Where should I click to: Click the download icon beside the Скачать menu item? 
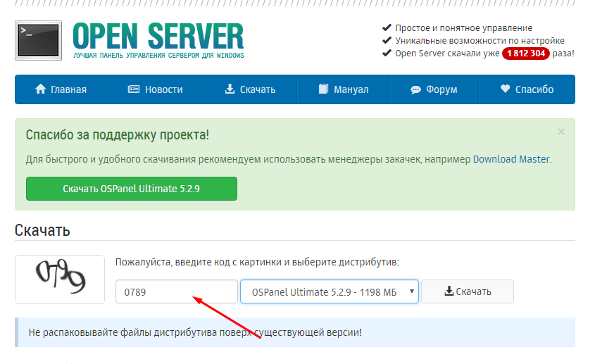coord(230,89)
